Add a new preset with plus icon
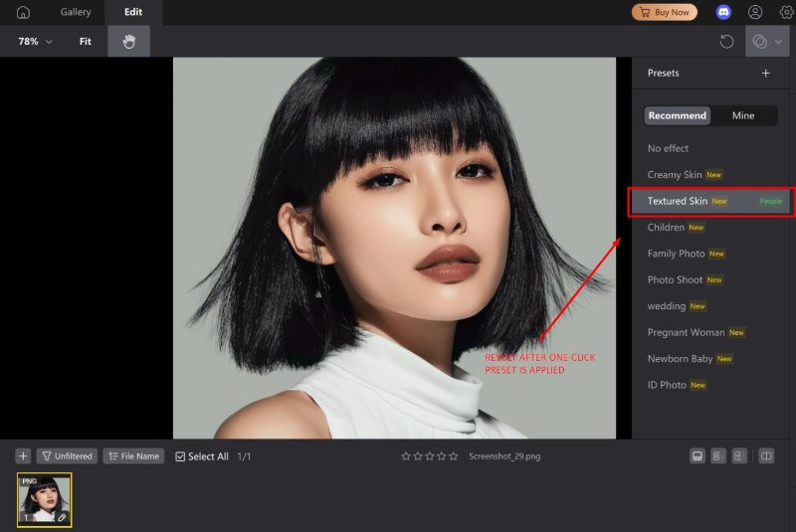Image resolution: width=796 pixels, height=532 pixels. 765,74
